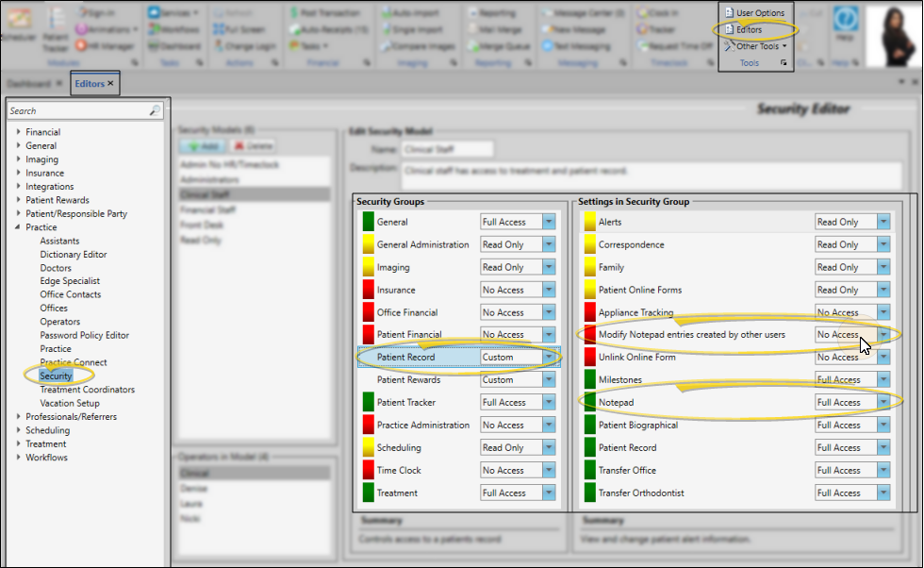This screenshot has width=924, height=568.
Task: Click the Help icon in the ribbon
Action: click(846, 24)
